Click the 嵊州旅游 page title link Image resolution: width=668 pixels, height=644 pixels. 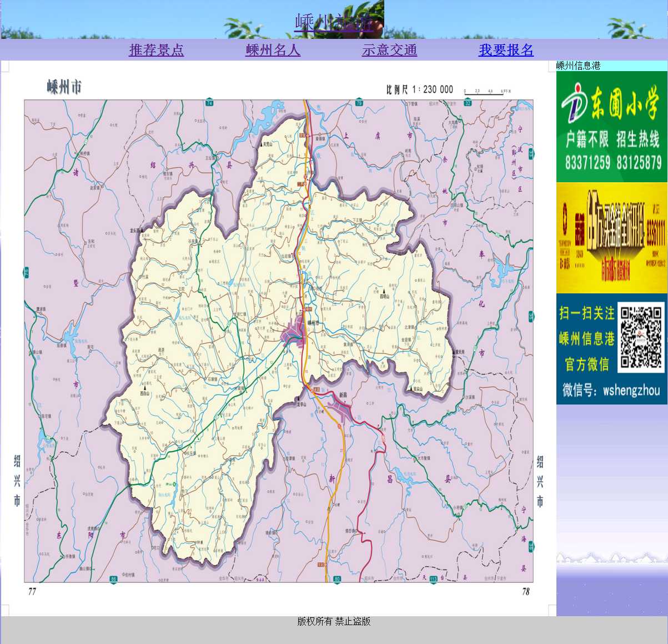(x=334, y=22)
